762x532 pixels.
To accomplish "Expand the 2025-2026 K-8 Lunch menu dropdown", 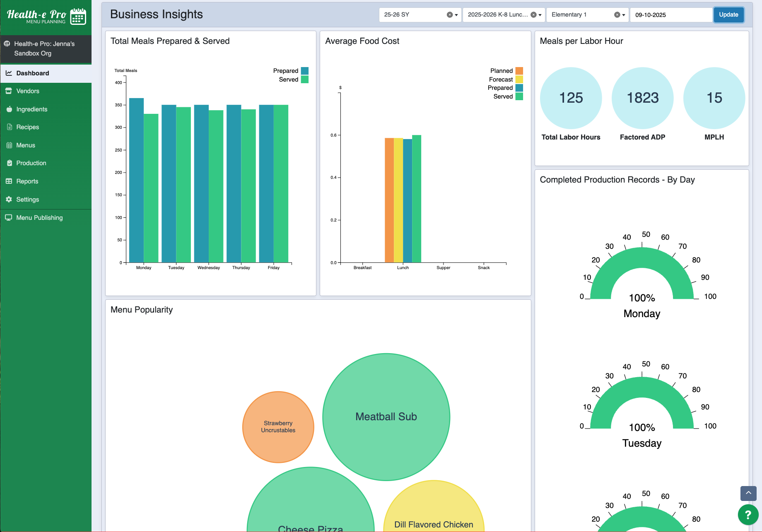I will point(540,15).
